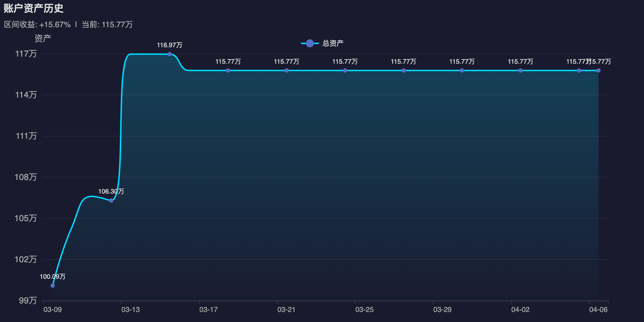Click the 区间收益 +15.67% subtitle text
The width and height of the screenshot is (644, 322).
(37, 25)
